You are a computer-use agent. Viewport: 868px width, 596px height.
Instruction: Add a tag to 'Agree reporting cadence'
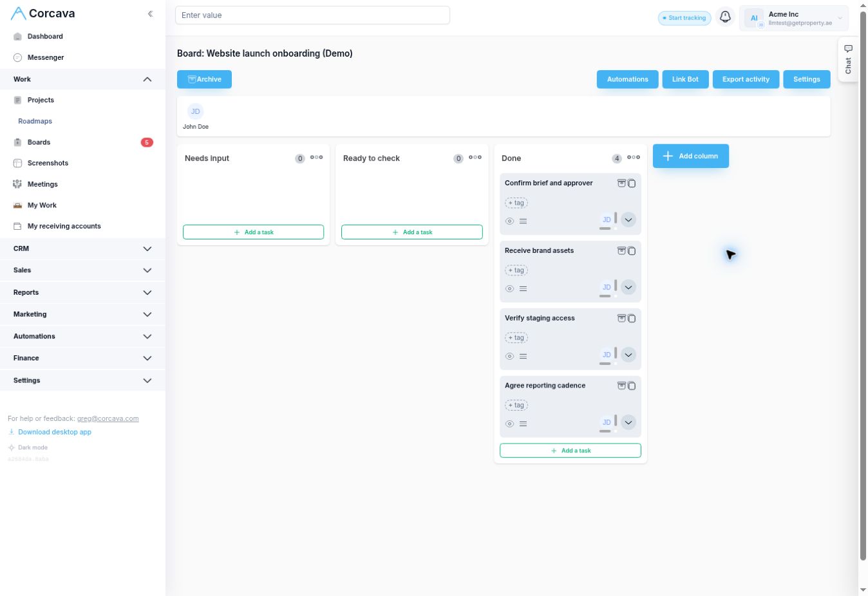516,405
